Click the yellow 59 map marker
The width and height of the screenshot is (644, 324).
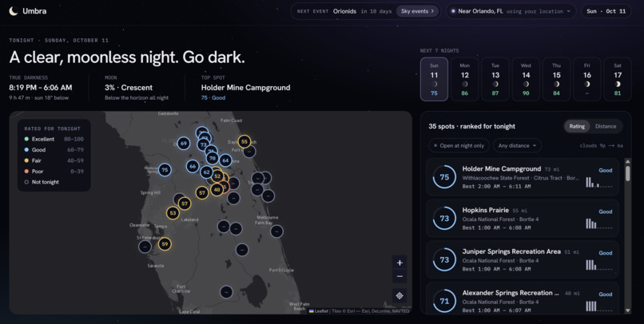(x=165, y=244)
